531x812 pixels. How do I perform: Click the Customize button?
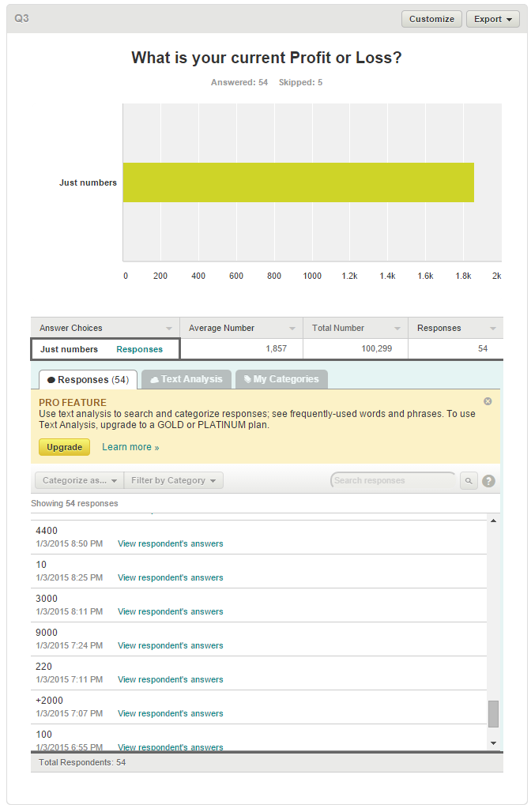[x=431, y=19]
